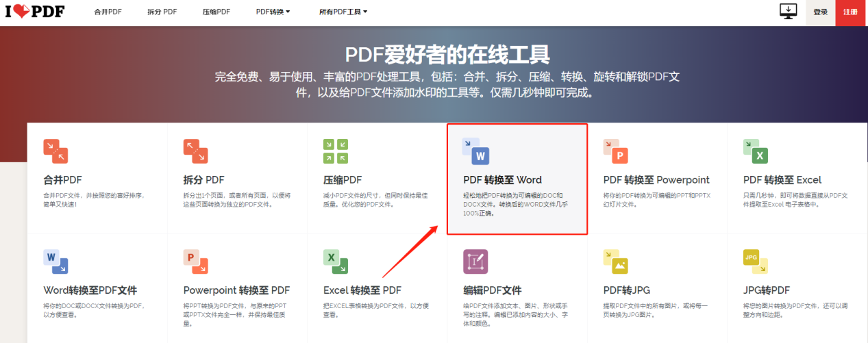Click the Excel 转换至 PDF icon

coord(336,262)
